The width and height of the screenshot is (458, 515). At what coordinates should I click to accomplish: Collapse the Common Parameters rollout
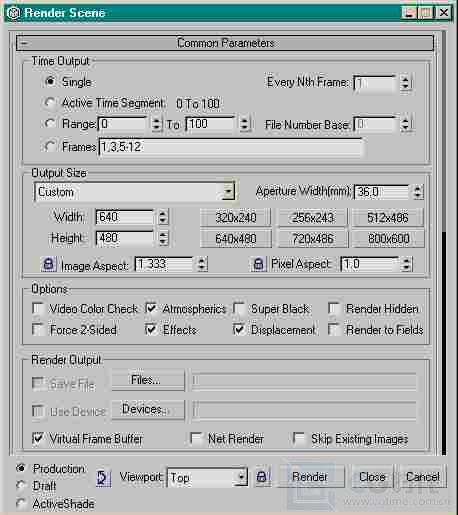point(225,43)
